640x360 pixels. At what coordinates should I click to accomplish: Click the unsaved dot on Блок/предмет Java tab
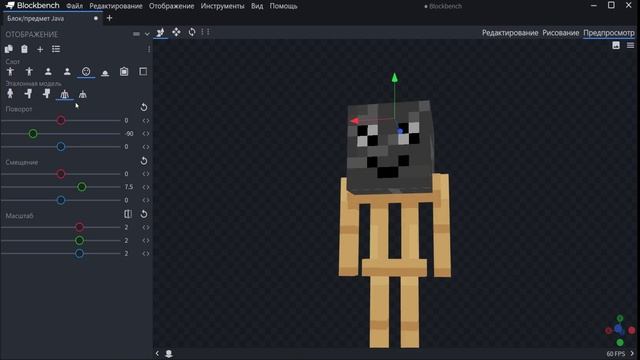point(96,18)
